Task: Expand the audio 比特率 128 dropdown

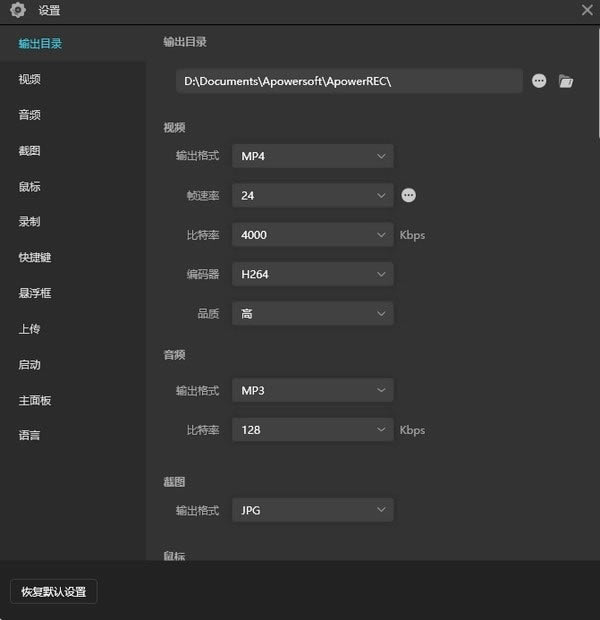Action: click(312, 430)
